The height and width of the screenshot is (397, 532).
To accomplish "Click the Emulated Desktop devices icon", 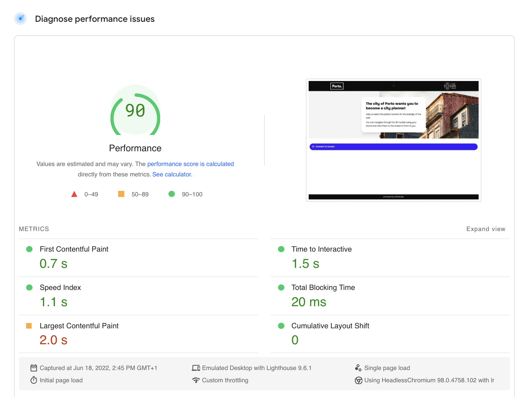I will point(196,368).
